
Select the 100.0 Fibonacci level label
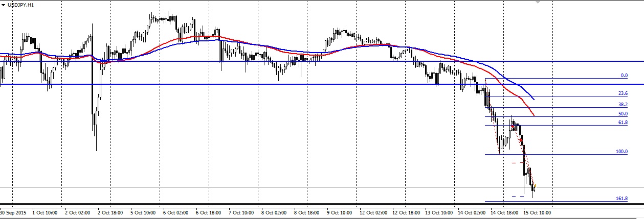pos(621,152)
